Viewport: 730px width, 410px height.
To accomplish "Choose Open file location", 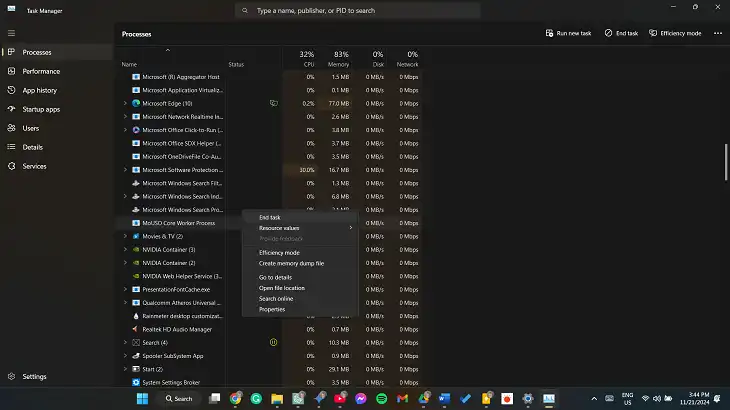I will click(282, 288).
